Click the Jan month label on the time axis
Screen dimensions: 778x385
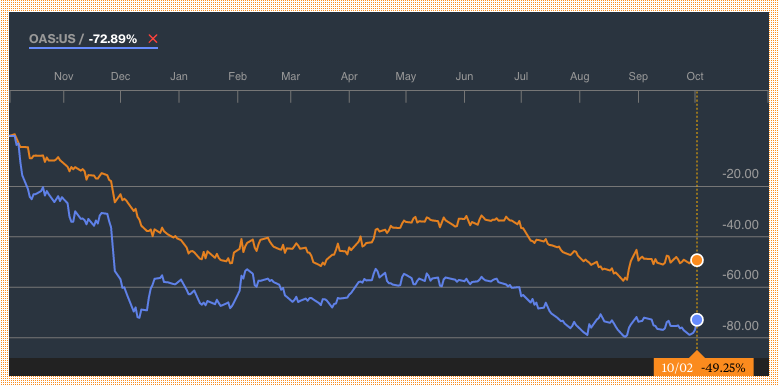[179, 76]
